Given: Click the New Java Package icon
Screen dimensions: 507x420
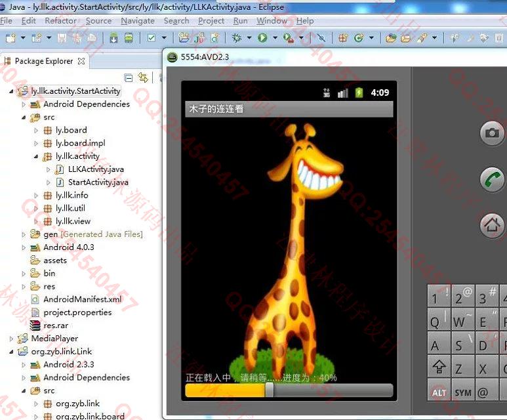Looking at the screenshot, I should 343,38.
